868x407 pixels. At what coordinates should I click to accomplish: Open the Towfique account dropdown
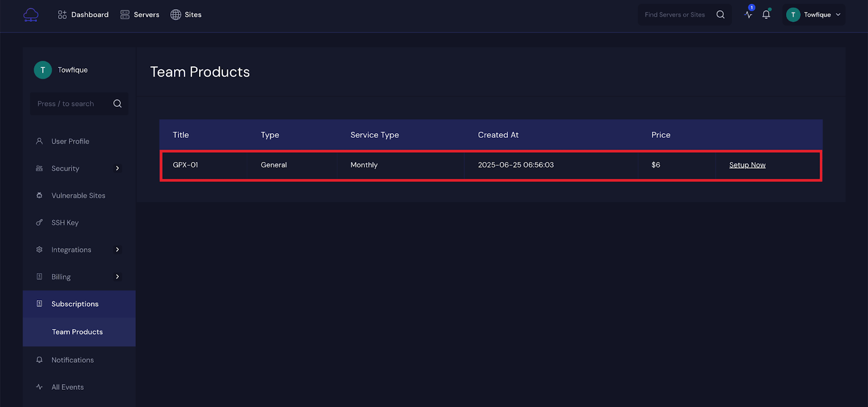tap(814, 15)
